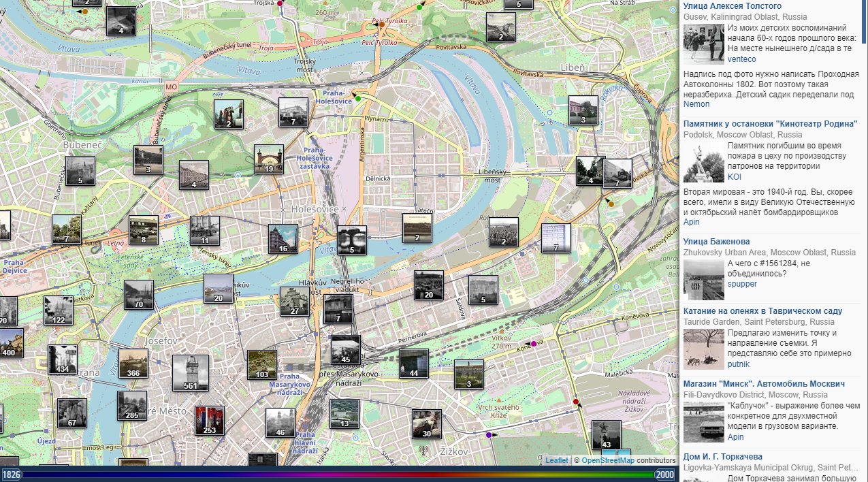Click the Улица Баженова thumbnail
Image resolution: width=868 pixels, height=482 pixels.
tap(704, 280)
